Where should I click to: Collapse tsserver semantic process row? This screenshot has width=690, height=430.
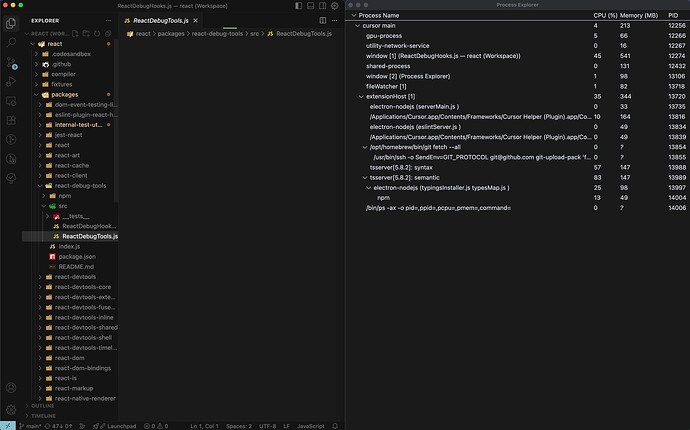364,177
